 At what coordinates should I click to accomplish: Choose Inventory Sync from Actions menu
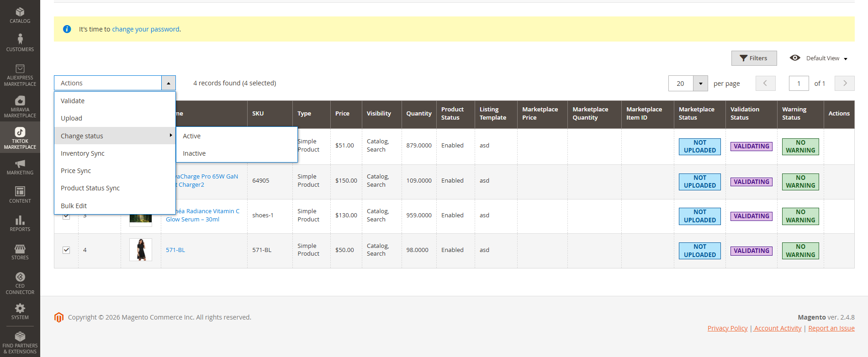pos(83,153)
